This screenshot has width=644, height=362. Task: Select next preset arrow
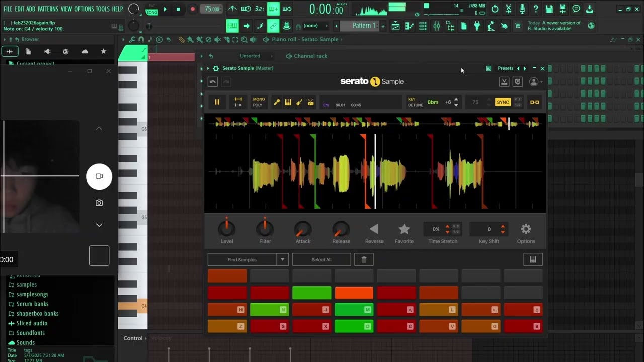point(525,68)
